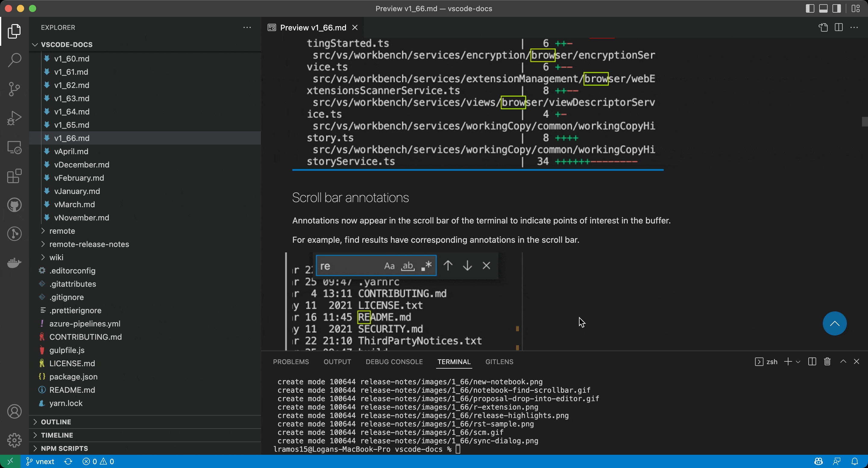This screenshot has height=468, width=868.
Task: Click the vnext branch in status bar
Action: tap(39, 461)
